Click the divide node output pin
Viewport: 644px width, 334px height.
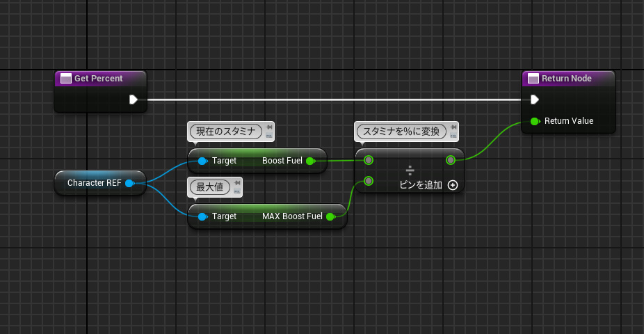pyautogui.click(x=451, y=160)
